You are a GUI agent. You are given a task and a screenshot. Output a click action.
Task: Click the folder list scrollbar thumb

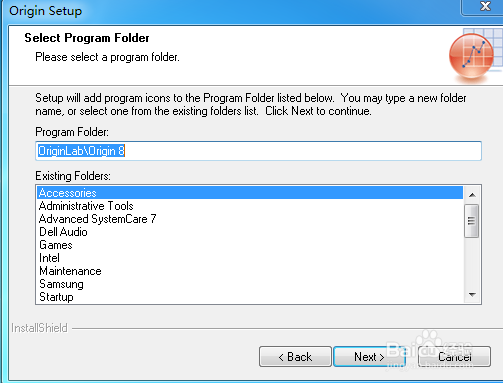pos(471,220)
